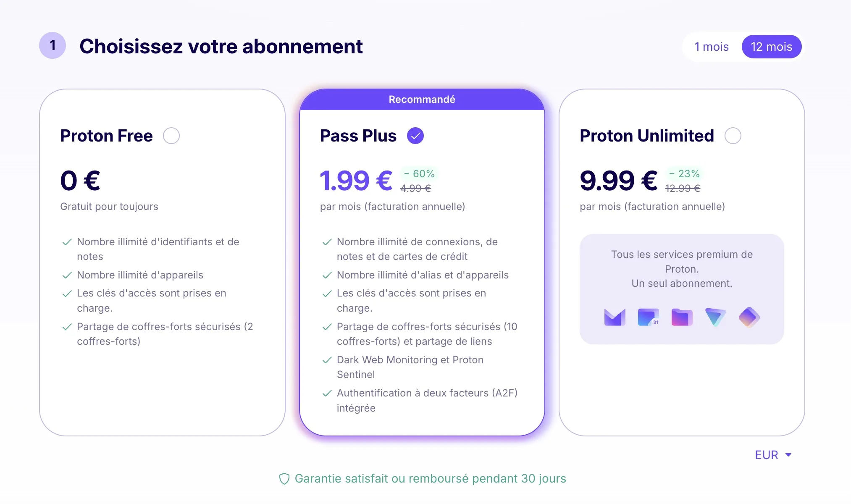Click the shield icon beside the guarantee text
The image size is (851, 504).
coord(284,479)
